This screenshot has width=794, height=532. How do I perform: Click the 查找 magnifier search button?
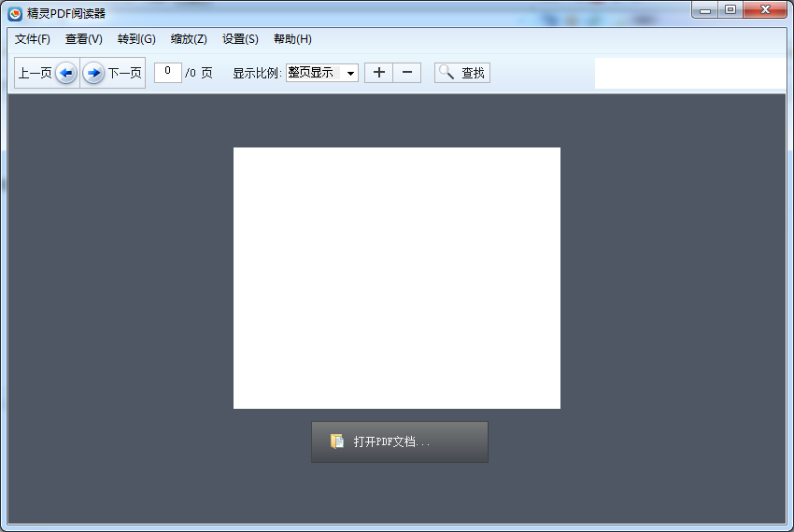point(462,73)
